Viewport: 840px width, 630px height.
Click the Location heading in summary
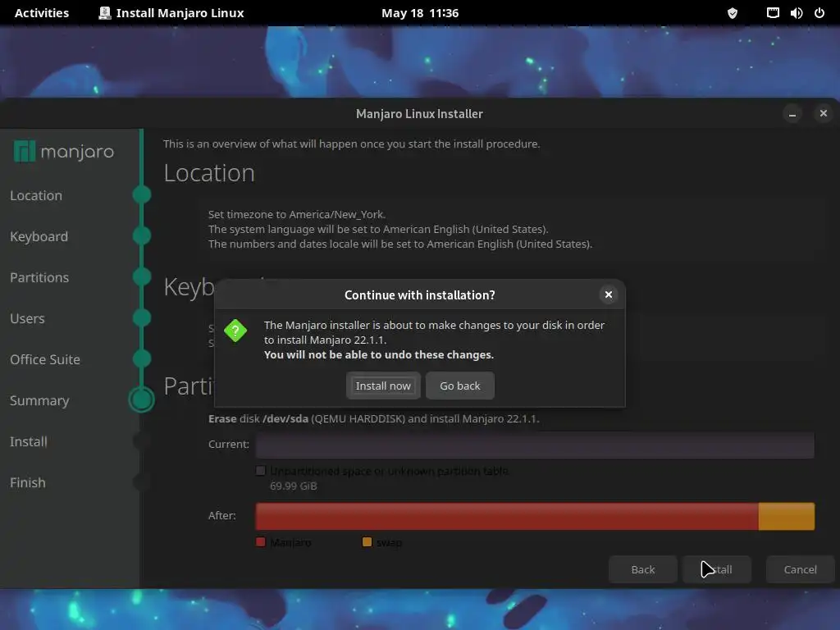click(x=209, y=173)
